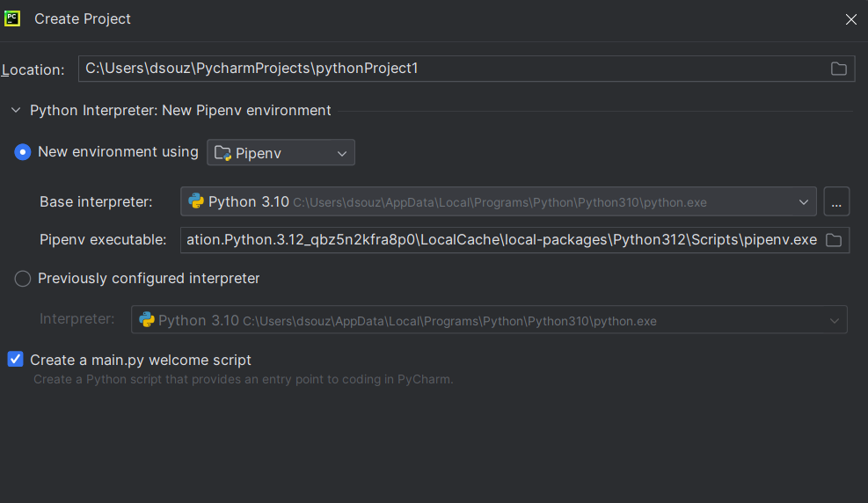Close the Create Project dialog
Image resolution: width=868 pixels, height=503 pixels.
tap(850, 19)
